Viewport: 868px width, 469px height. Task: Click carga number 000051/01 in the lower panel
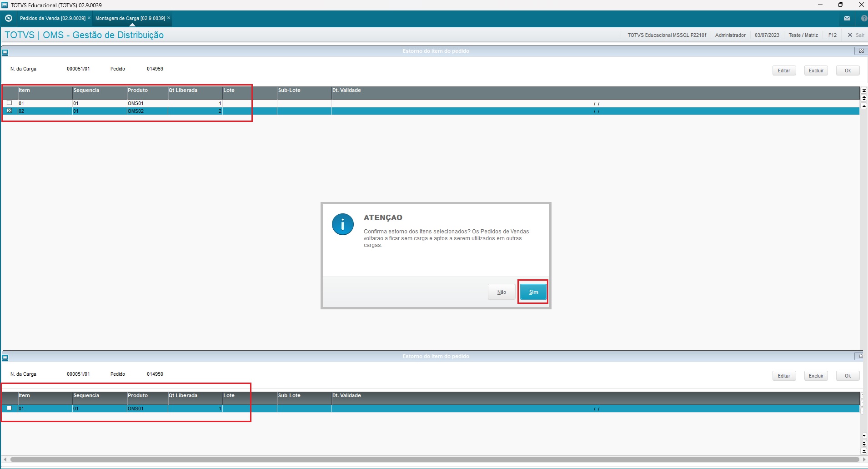pos(78,374)
